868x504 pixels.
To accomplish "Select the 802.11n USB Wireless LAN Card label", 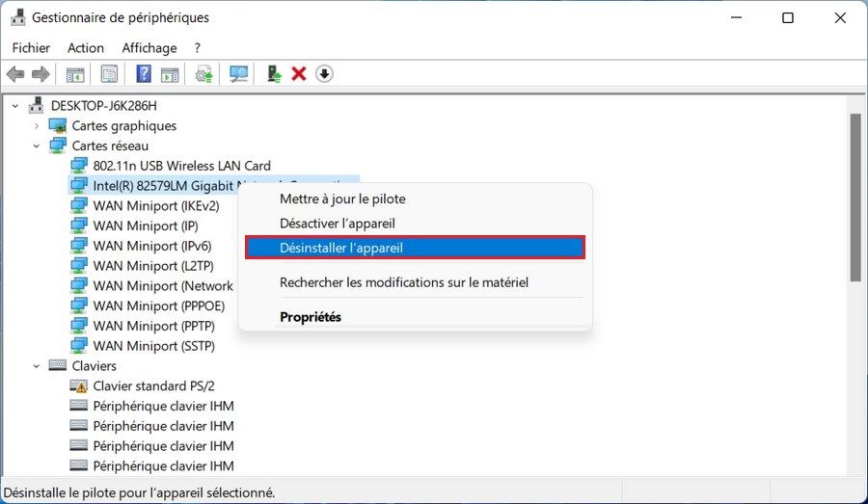I will tap(181, 166).
